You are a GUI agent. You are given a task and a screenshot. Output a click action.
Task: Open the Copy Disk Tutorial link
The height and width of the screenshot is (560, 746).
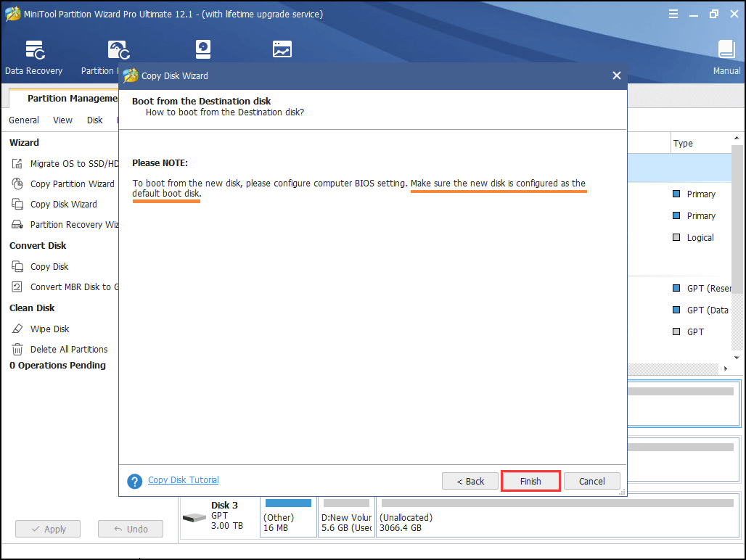[184, 480]
